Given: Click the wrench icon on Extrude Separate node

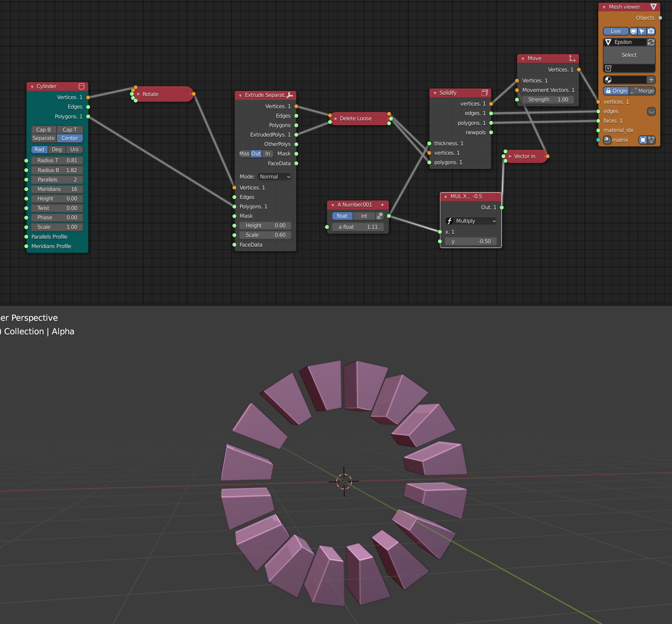Looking at the screenshot, I should click(289, 95).
